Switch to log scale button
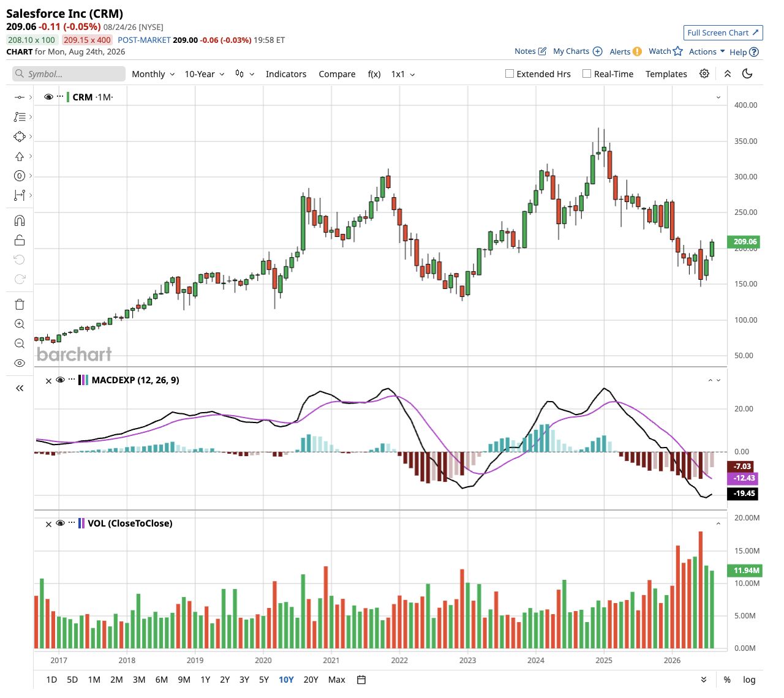This screenshot has height=698, width=784. [x=749, y=680]
